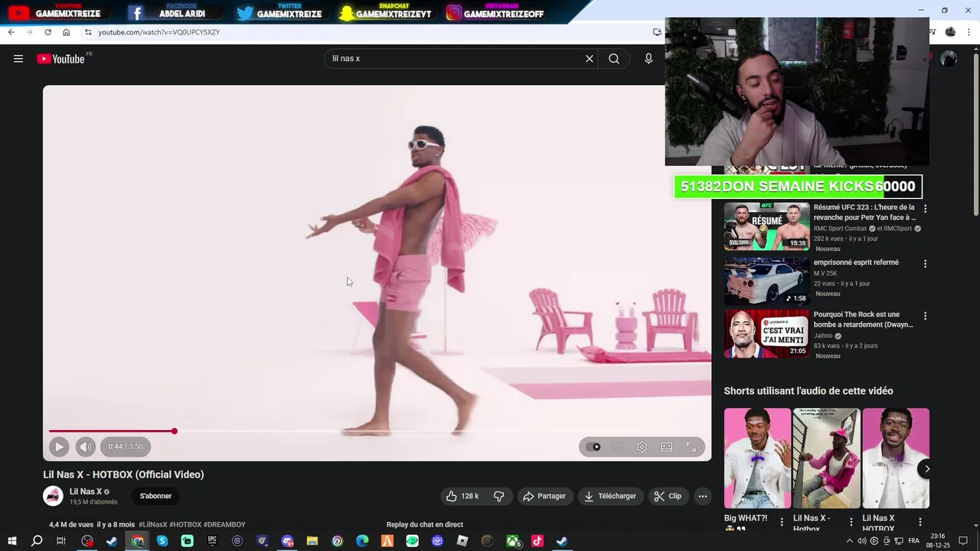Mute the video with the volume icon

[x=86, y=447]
